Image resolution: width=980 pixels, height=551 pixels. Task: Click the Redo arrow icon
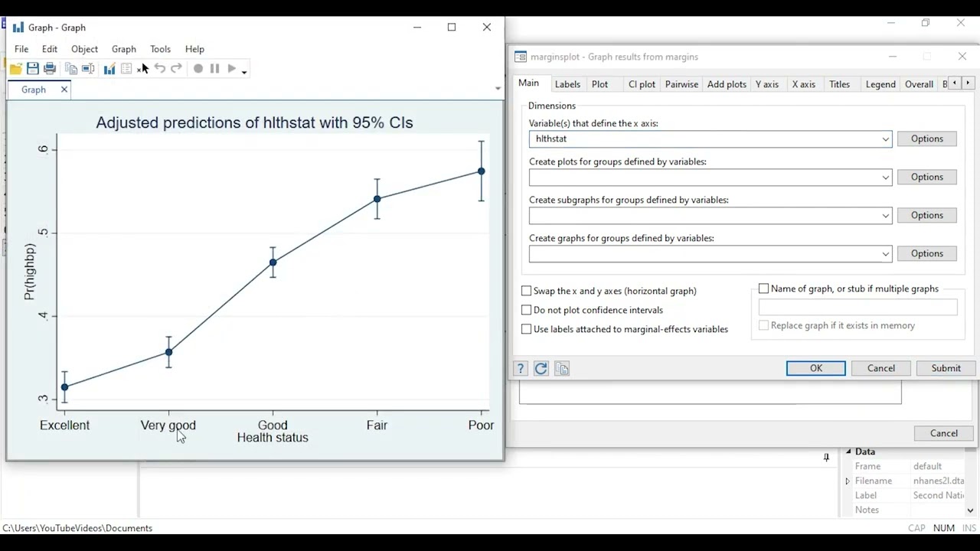tap(176, 68)
